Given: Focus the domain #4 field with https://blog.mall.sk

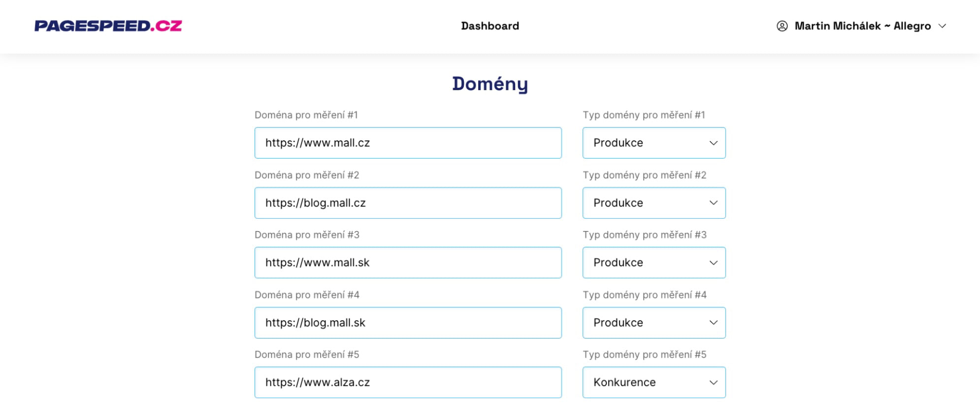Looking at the screenshot, I should [x=408, y=323].
